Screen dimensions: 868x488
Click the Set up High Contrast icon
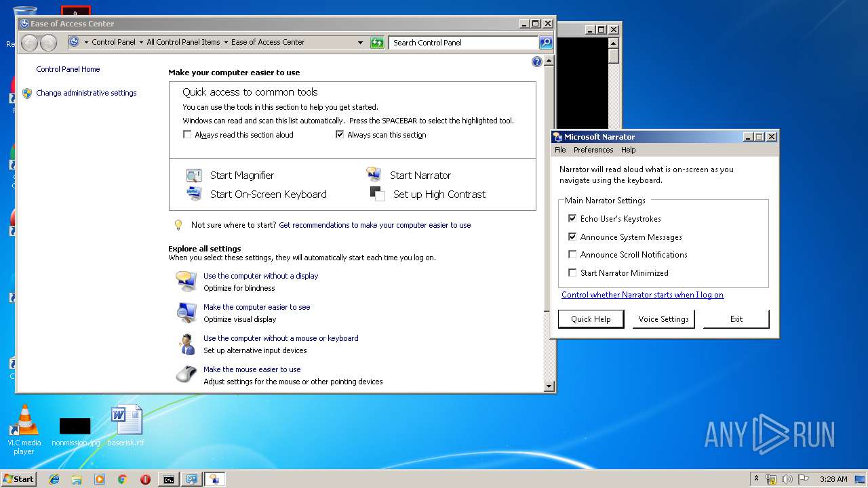point(378,194)
